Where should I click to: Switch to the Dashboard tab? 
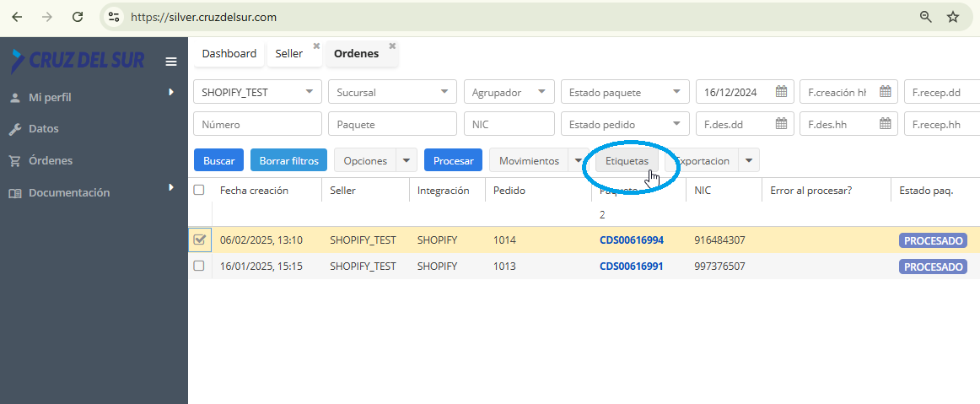tap(229, 54)
